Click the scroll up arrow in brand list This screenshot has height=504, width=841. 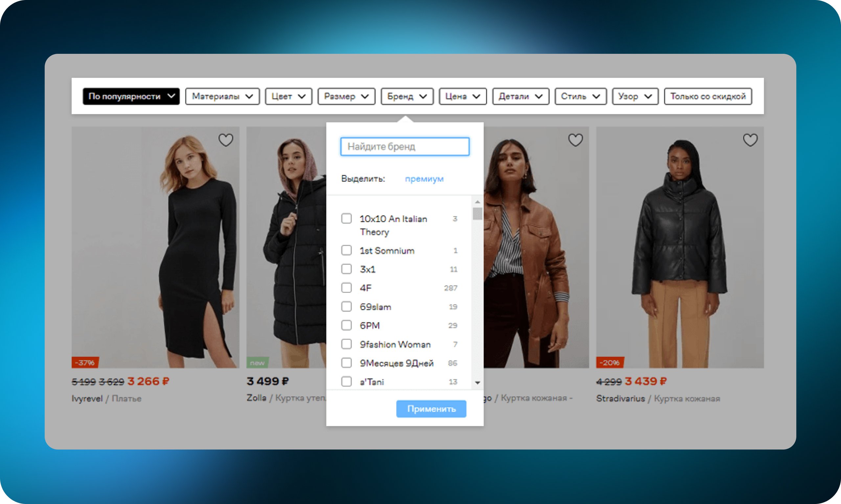click(478, 202)
